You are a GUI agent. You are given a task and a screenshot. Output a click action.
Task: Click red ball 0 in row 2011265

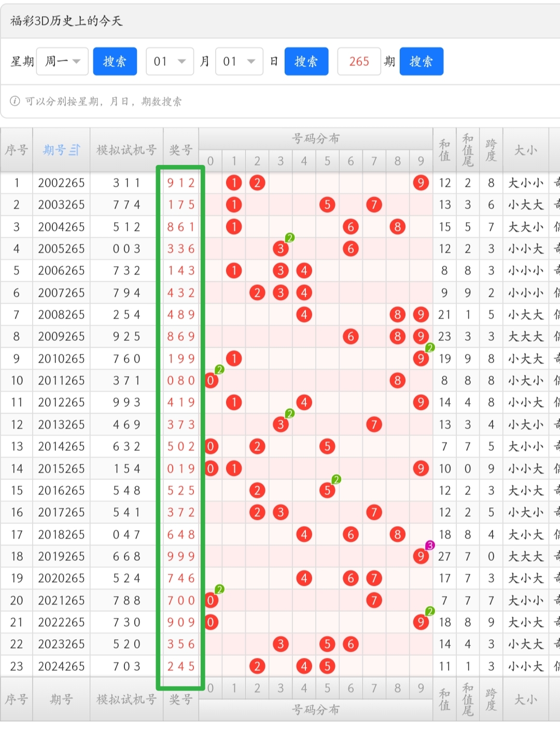[x=211, y=380]
